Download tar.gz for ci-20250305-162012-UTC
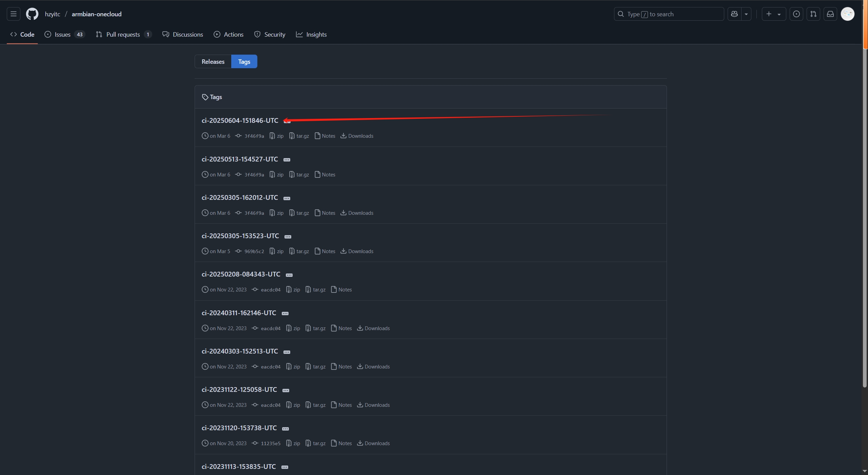The width and height of the screenshot is (868, 475). pos(299,213)
